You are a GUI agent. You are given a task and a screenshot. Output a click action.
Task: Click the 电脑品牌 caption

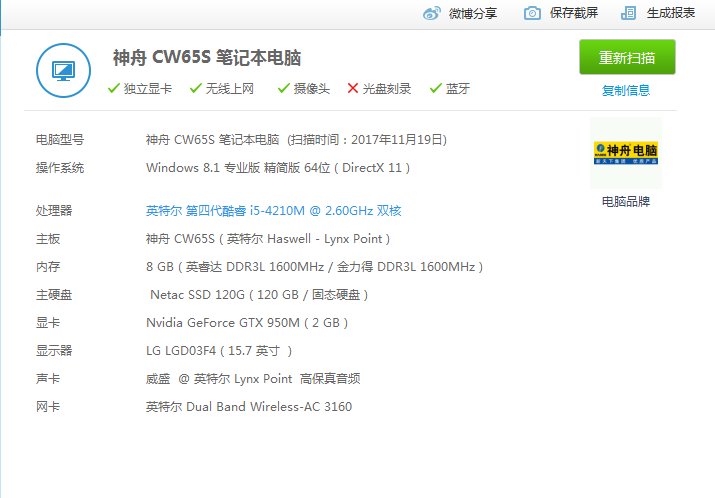coord(626,202)
